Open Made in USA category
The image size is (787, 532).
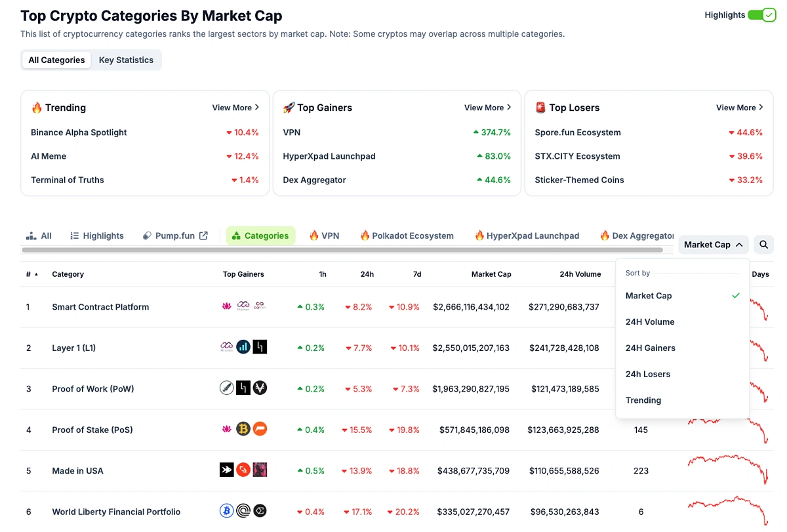click(x=77, y=471)
